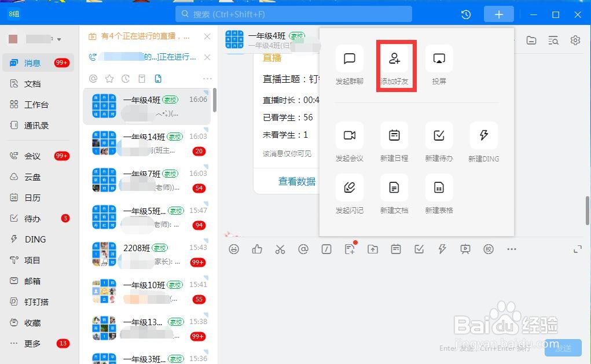This screenshot has height=364, width=591.
Task: Click the search chat history icon
Action: tap(553, 40)
